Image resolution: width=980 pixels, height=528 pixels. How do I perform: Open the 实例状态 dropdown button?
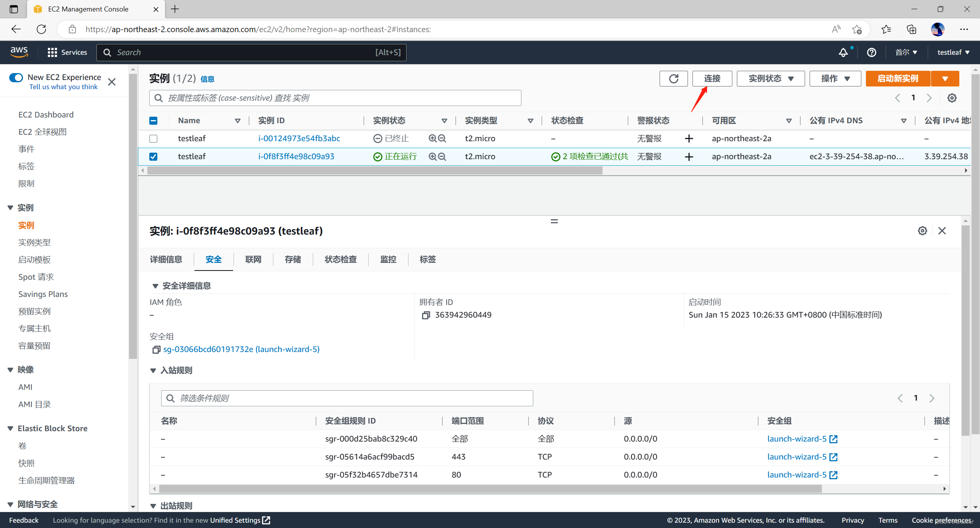[x=771, y=78]
